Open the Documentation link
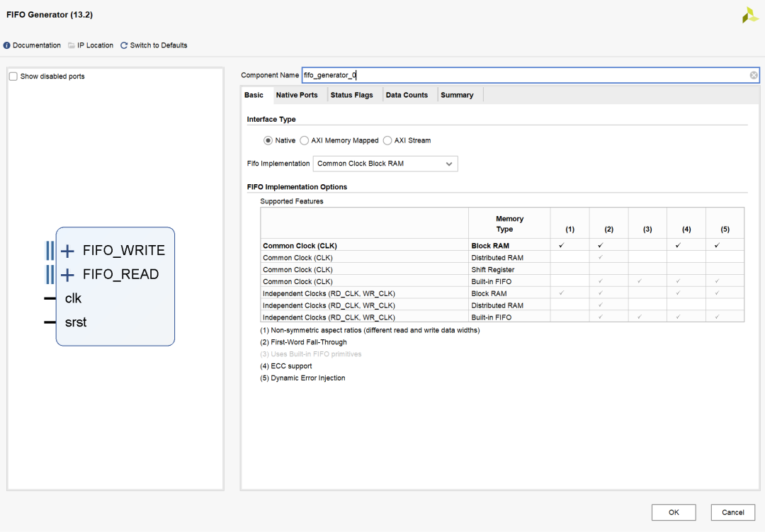 (x=37, y=45)
